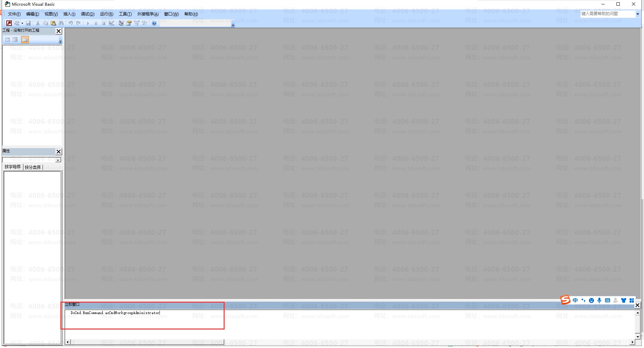This screenshot has height=348, width=644.
Task: Click the Break pause icon
Action: tap(96, 23)
